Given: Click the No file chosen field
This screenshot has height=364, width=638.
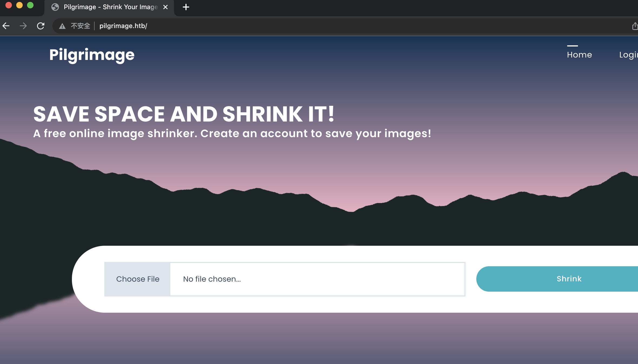Looking at the screenshot, I should click(x=317, y=279).
